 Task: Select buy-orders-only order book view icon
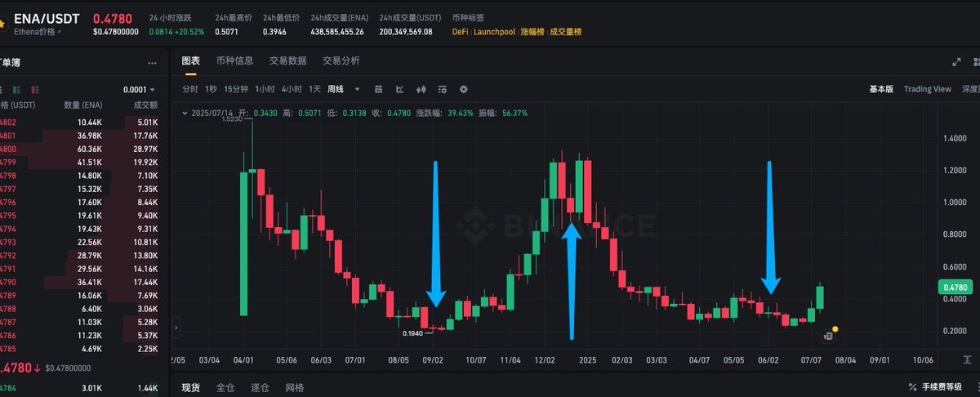(x=17, y=90)
